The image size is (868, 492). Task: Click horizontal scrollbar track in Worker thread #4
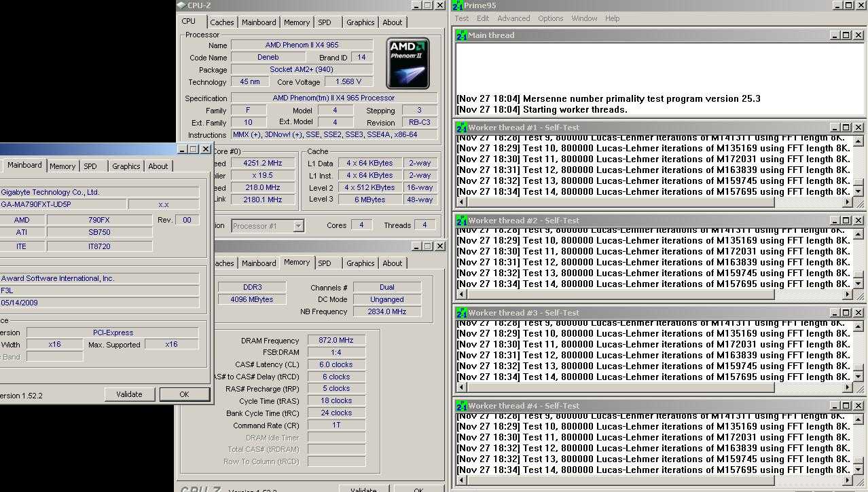point(808,480)
